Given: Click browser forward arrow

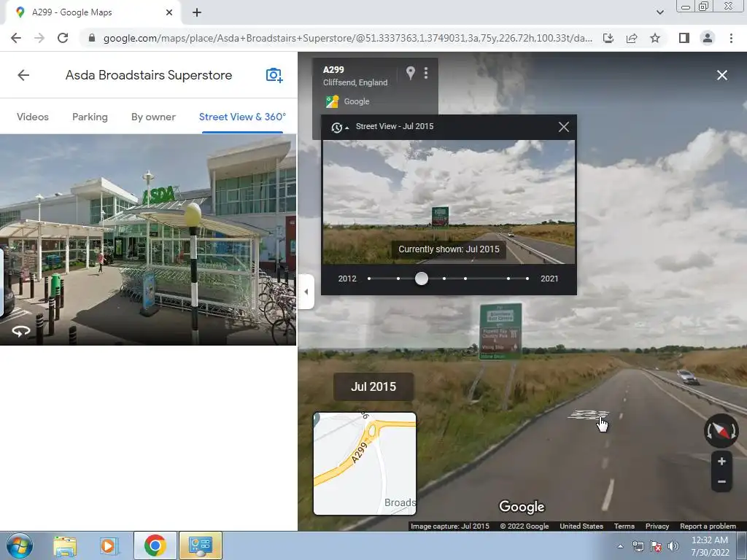Looking at the screenshot, I should click(x=39, y=38).
